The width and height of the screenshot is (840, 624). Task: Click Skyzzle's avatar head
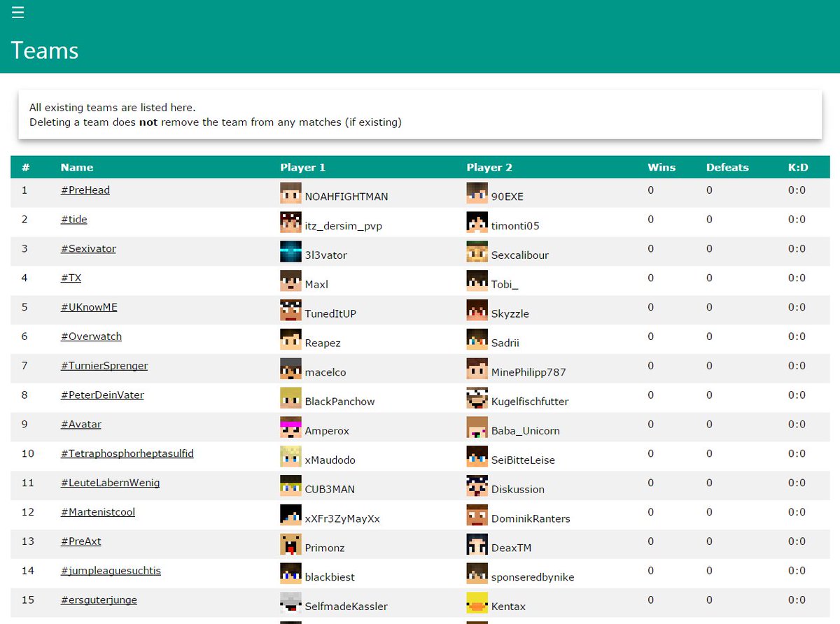point(477,311)
